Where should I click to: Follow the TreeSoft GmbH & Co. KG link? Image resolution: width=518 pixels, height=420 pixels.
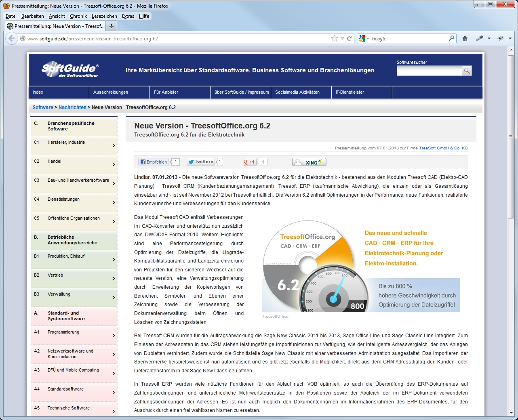443,148
